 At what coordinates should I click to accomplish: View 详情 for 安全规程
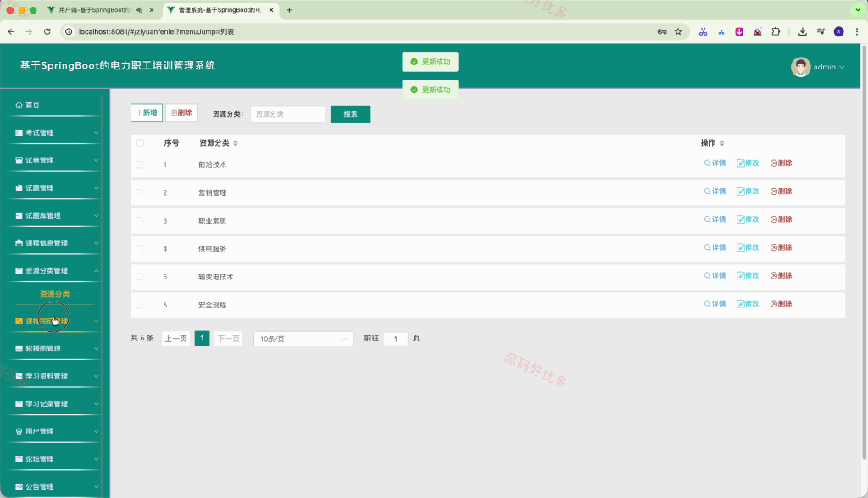[715, 304]
